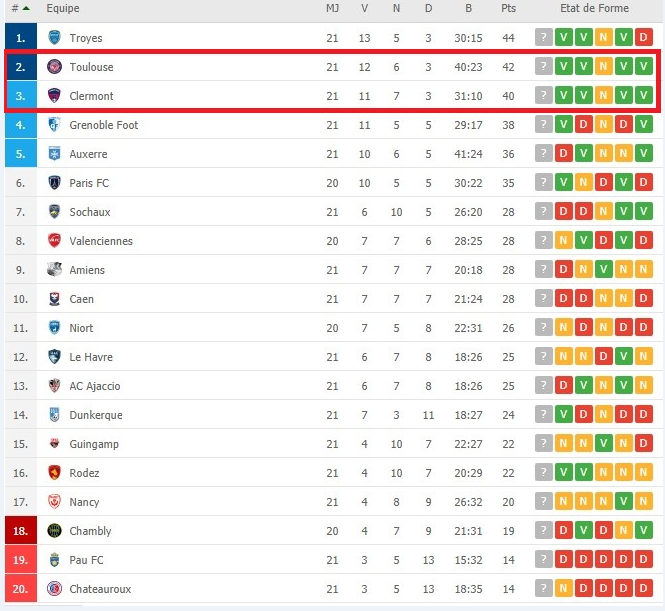Click the Rodez team crest icon
The height and width of the screenshot is (611, 665).
tap(54, 472)
